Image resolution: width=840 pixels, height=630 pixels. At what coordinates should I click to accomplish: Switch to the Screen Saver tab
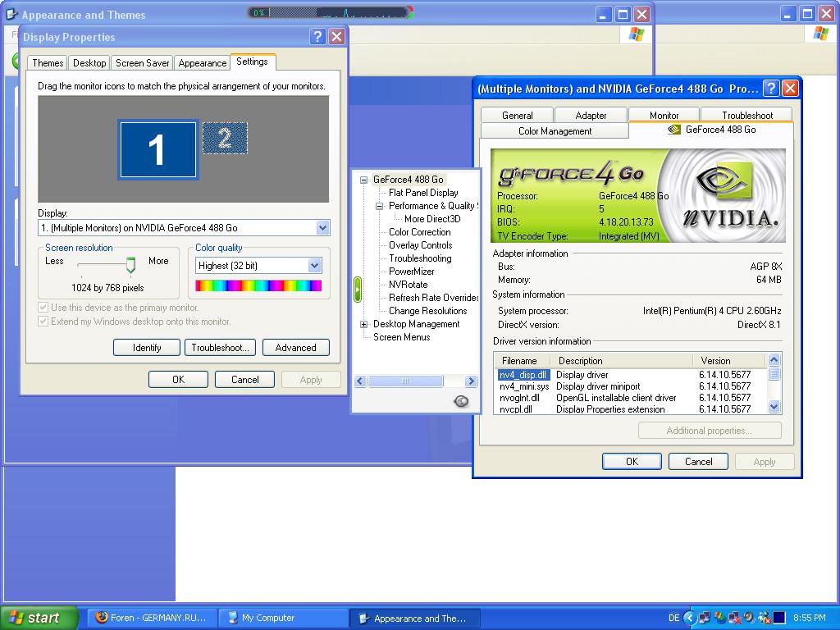pyautogui.click(x=143, y=62)
